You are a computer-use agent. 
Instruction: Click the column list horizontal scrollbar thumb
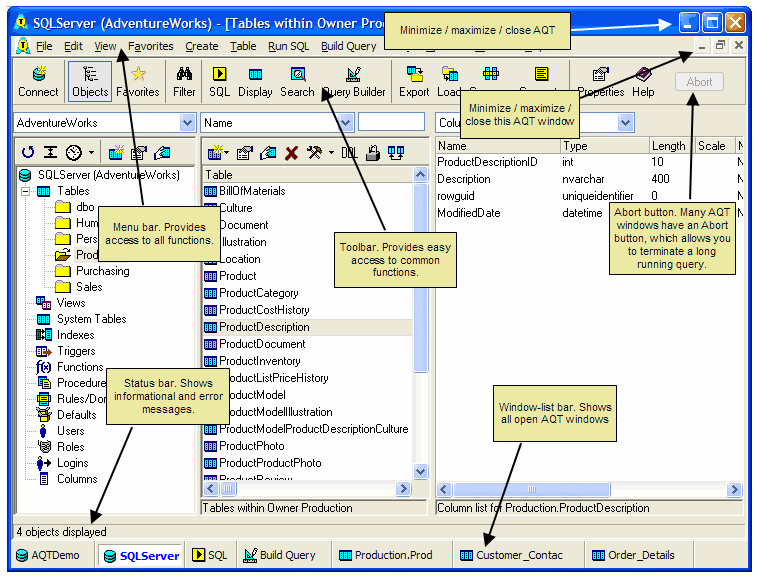532,489
